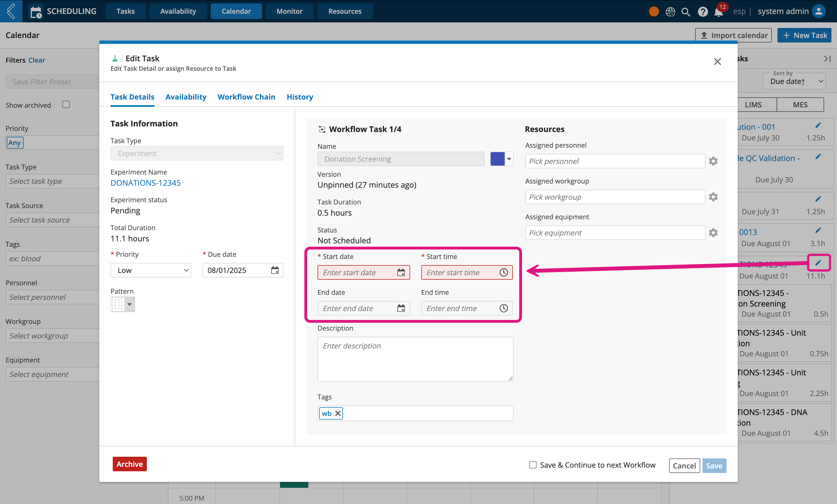Open the Select workgroup filter
This screenshot has height=504, width=837.
pos(53,336)
